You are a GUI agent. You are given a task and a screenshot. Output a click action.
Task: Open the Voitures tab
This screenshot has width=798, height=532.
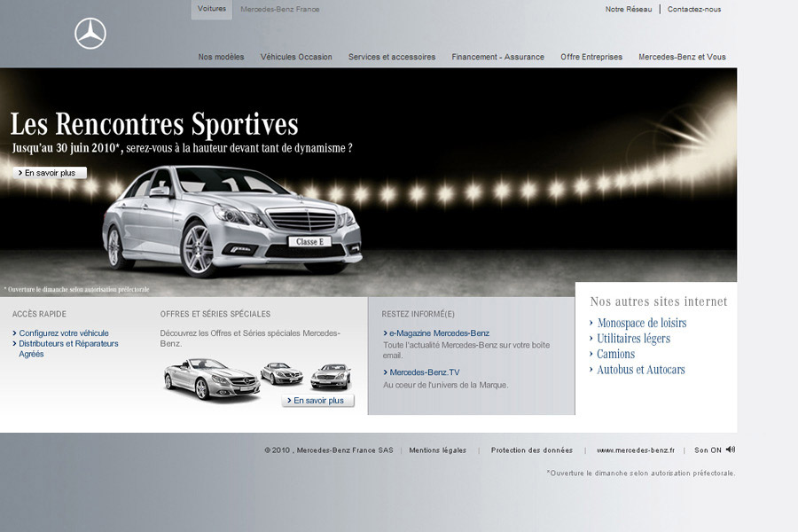[212, 9]
